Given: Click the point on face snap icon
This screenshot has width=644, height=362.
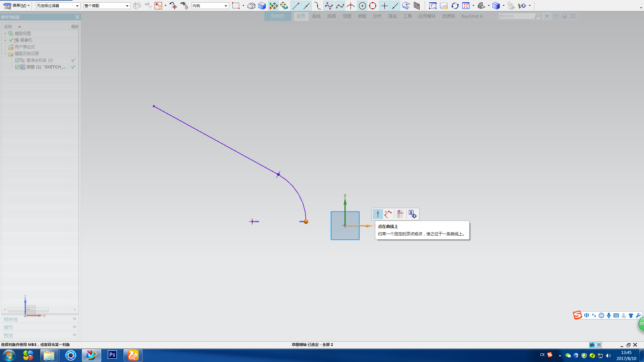Looking at the screenshot, I should click(x=406, y=6).
